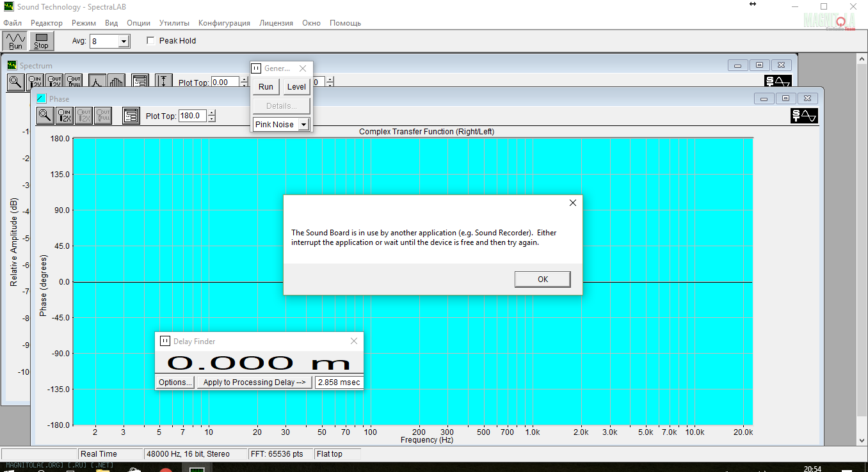
Task: Adjust Spectrum spinner right of Generator window
Action: (330, 82)
